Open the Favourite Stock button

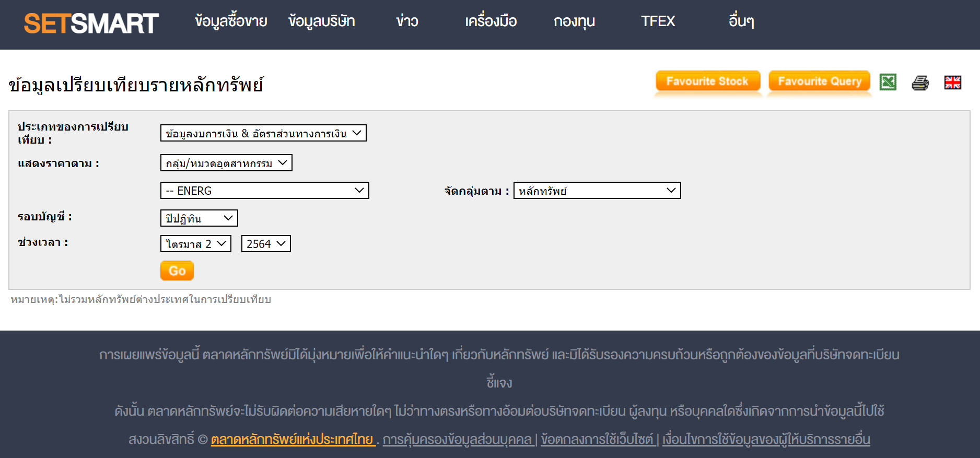(x=707, y=81)
